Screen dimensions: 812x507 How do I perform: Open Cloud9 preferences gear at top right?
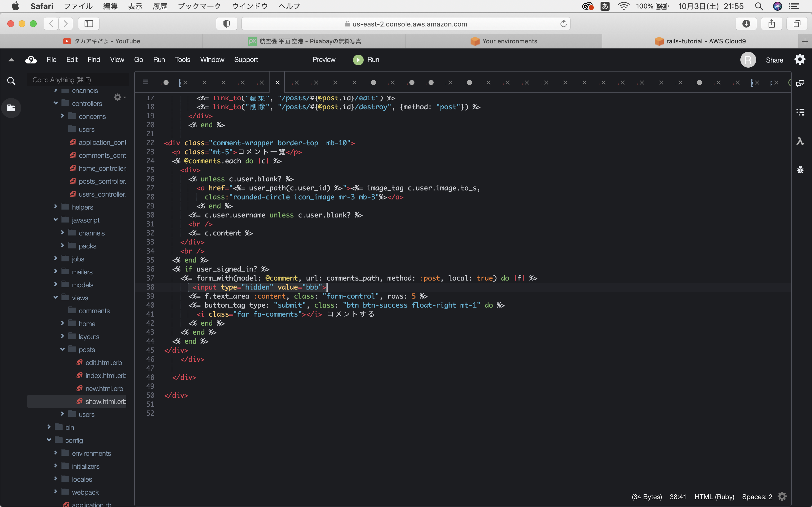[800, 59]
